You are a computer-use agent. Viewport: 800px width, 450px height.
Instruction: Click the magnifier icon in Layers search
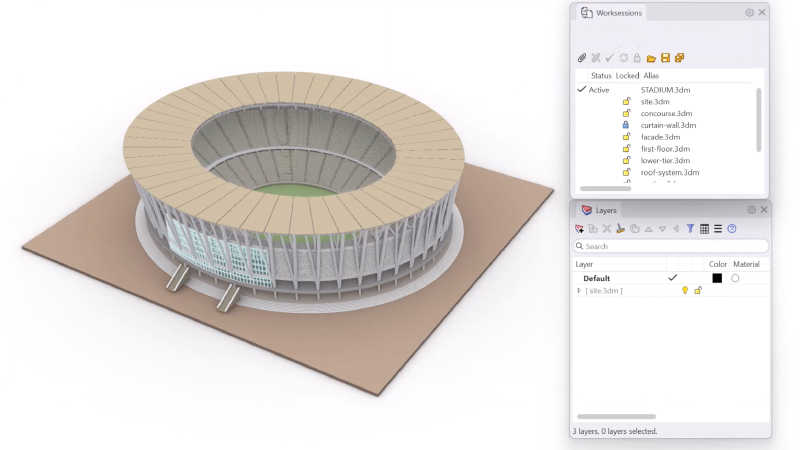tap(579, 246)
